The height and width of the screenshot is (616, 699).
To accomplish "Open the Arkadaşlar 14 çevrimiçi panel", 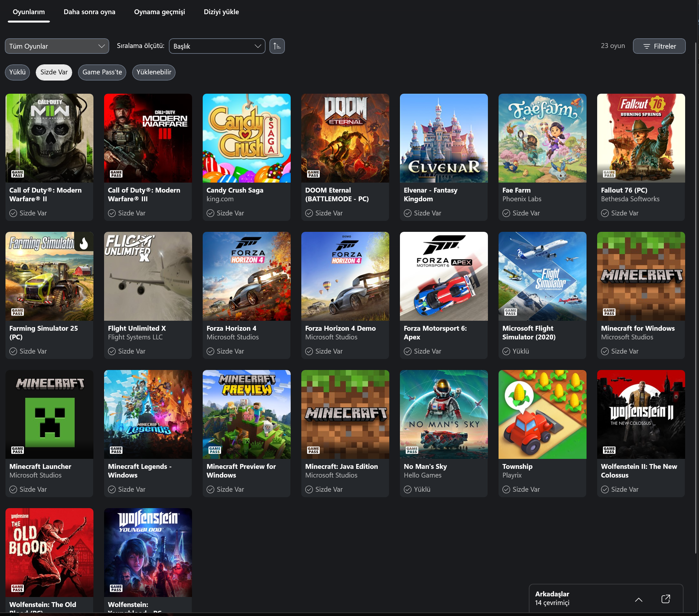I will (x=606, y=598).
